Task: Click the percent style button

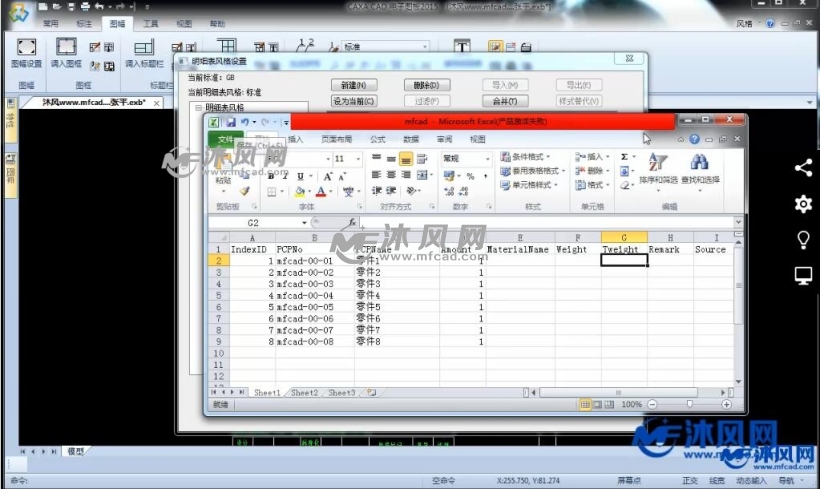Action: (x=470, y=176)
